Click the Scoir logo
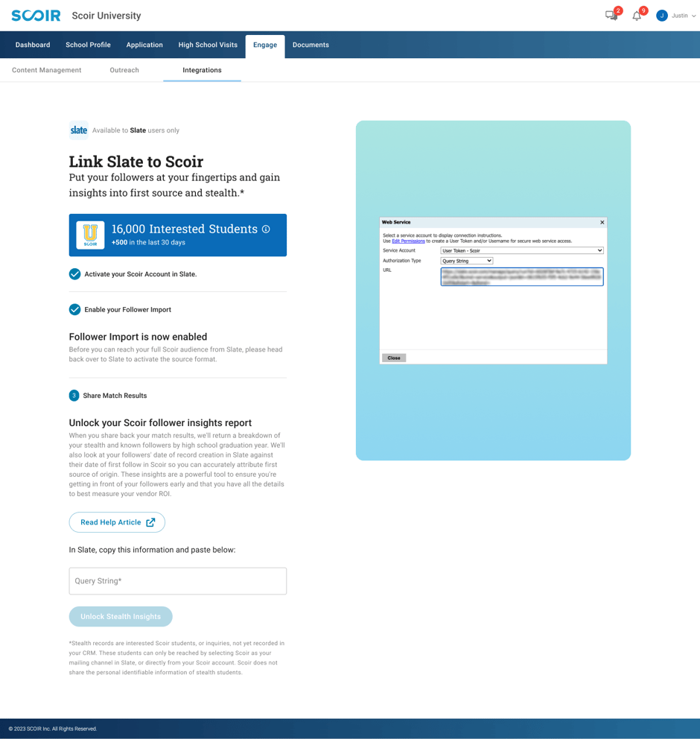Image resolution: width=700 pixels, height=739 pixels. click(36, 16)
